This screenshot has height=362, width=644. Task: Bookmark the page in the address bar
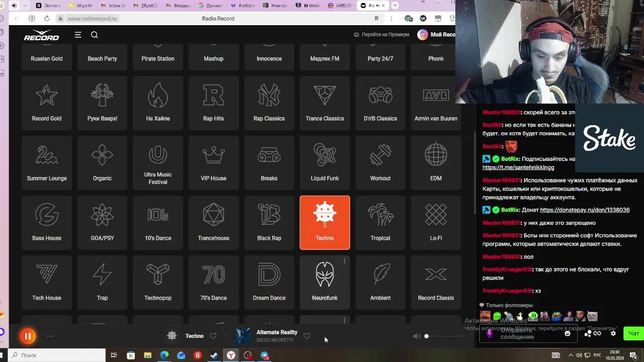click(376, 19)
